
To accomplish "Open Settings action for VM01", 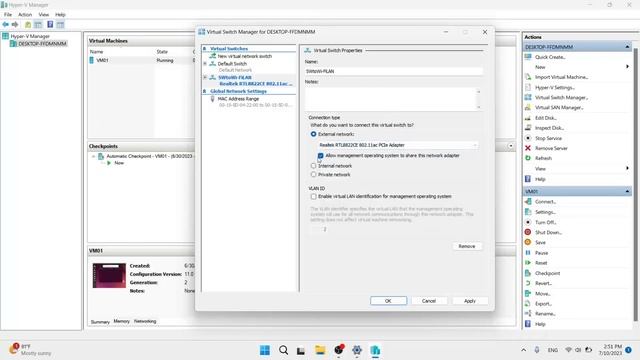I will 545,212.
